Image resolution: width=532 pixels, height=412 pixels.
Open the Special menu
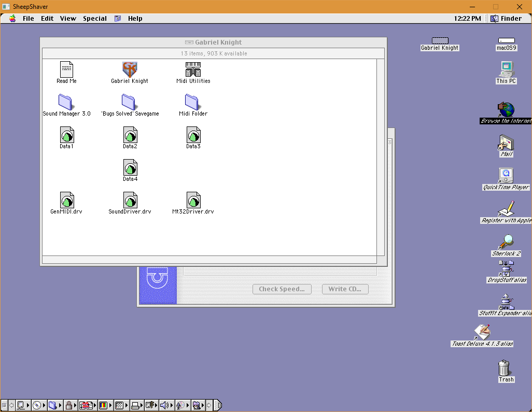point(94,18)
